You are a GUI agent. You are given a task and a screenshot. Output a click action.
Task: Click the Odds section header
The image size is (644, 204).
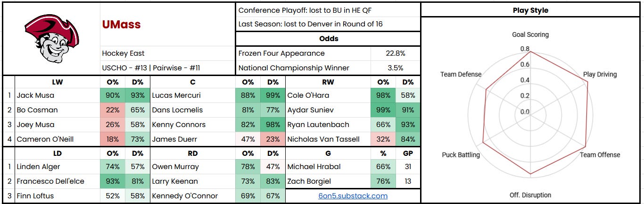coord(328,39)
